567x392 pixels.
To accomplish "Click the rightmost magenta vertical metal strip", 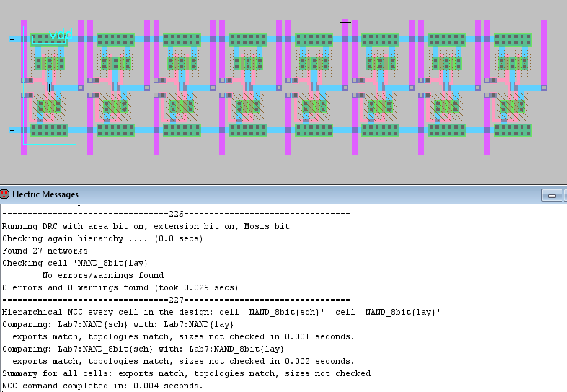I will click(x=544, y=54).
